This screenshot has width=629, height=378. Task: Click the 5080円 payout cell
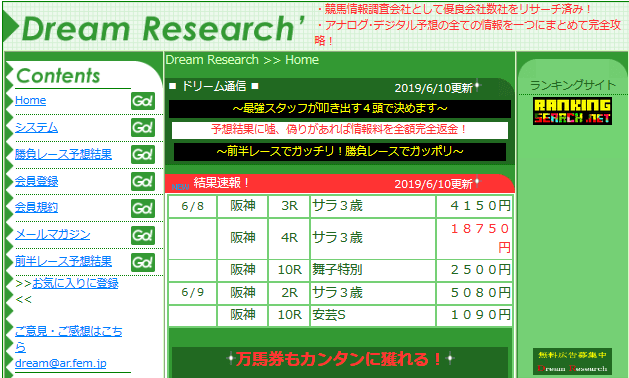click(x=475, y=293)
